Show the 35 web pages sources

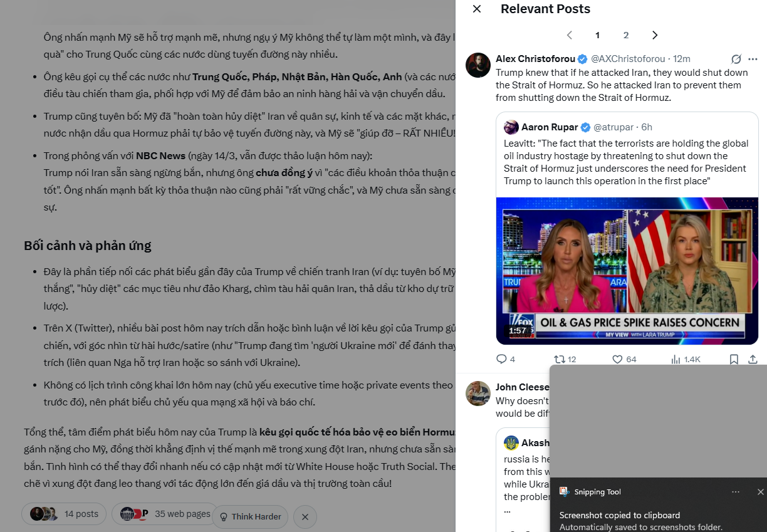click(x=164, y=514)
